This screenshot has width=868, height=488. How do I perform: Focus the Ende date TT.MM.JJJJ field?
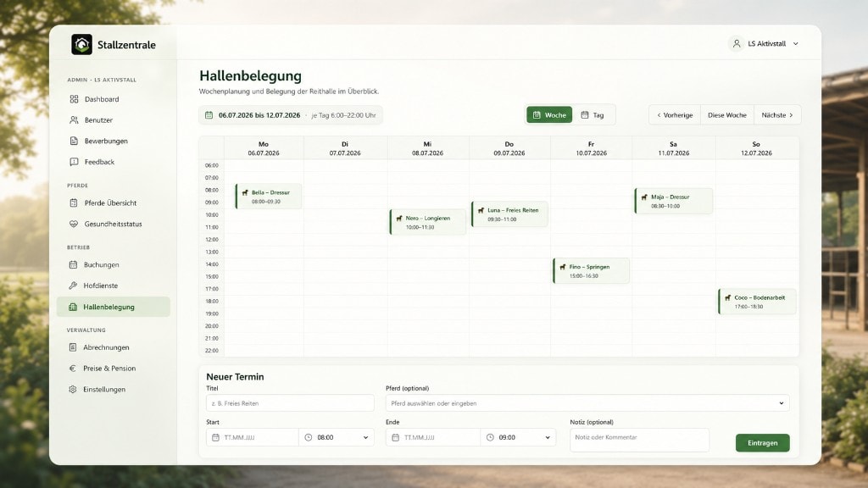(x=433, y=438)
